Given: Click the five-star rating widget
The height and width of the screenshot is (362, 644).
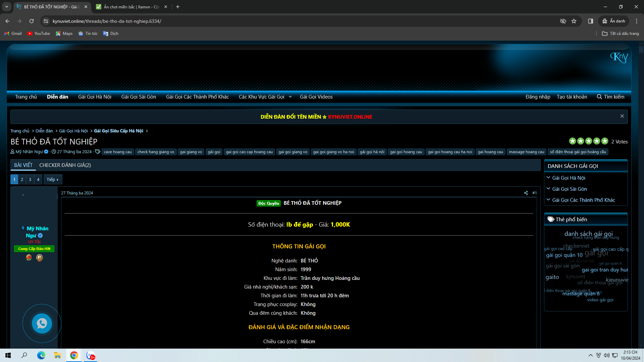Looking at the screenshot, I should (x=588, y=141).
